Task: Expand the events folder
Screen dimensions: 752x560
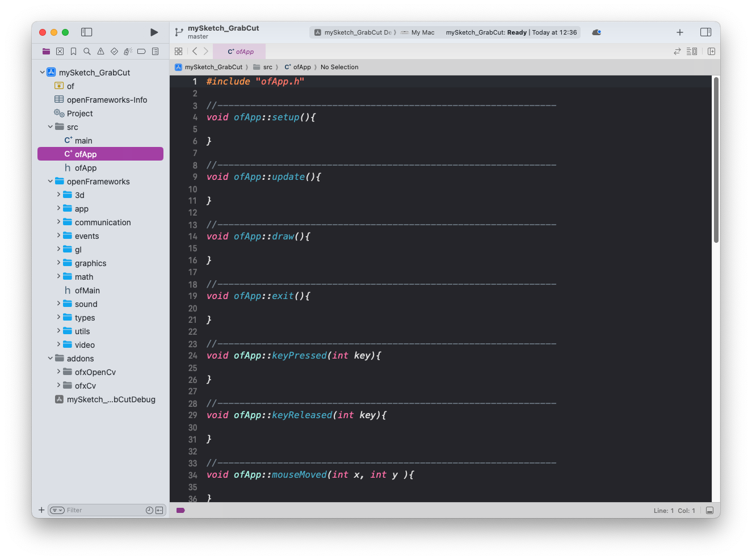Action: coord(58,235)
